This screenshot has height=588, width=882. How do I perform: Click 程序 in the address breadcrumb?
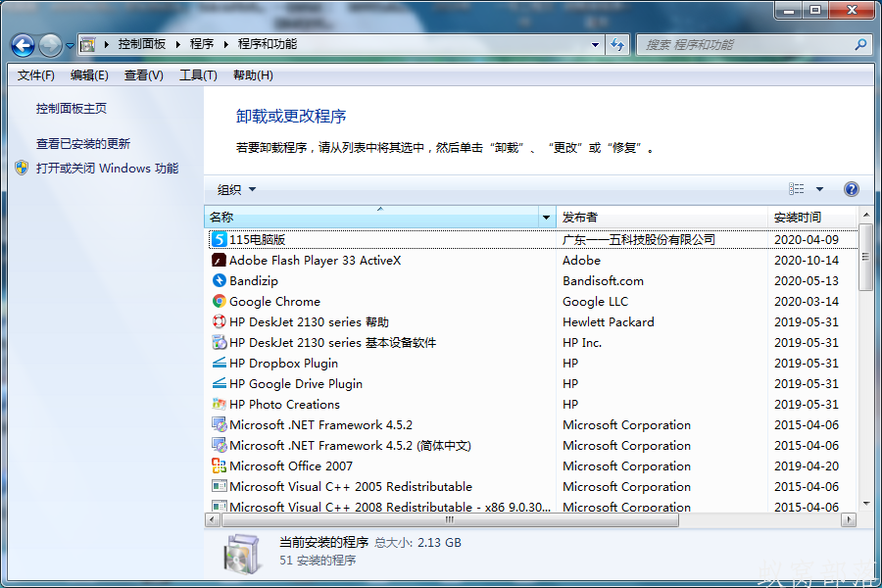click(x=201, y=44)
